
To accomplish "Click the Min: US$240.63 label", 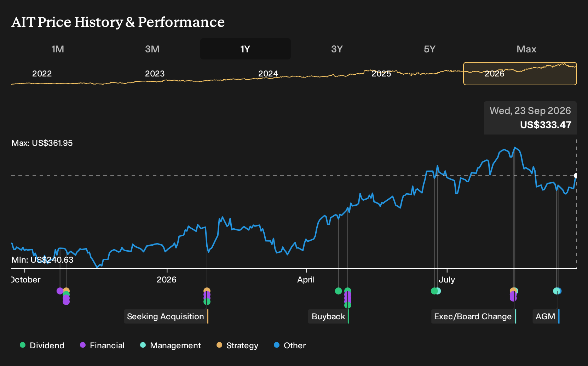I will click(42, 260).
